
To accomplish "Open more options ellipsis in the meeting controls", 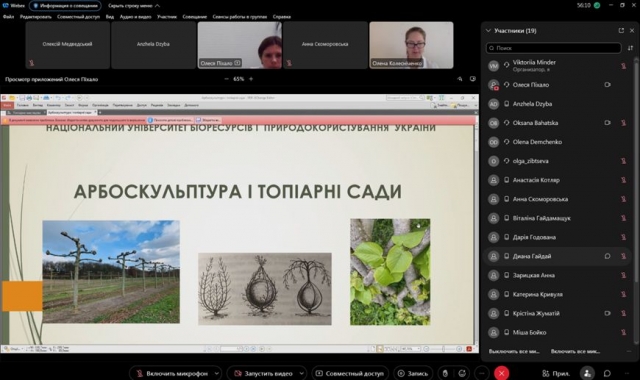I will pyautogui.click(x=482, y=373).
